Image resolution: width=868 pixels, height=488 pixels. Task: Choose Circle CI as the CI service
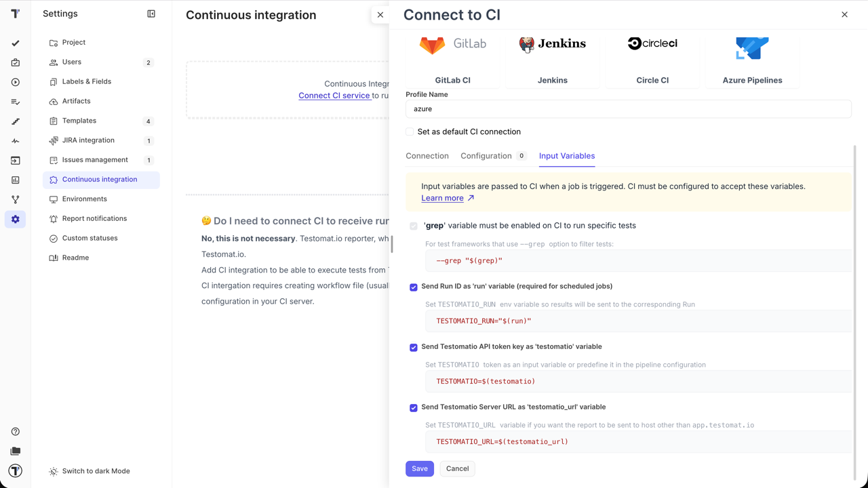pos(652,58)
